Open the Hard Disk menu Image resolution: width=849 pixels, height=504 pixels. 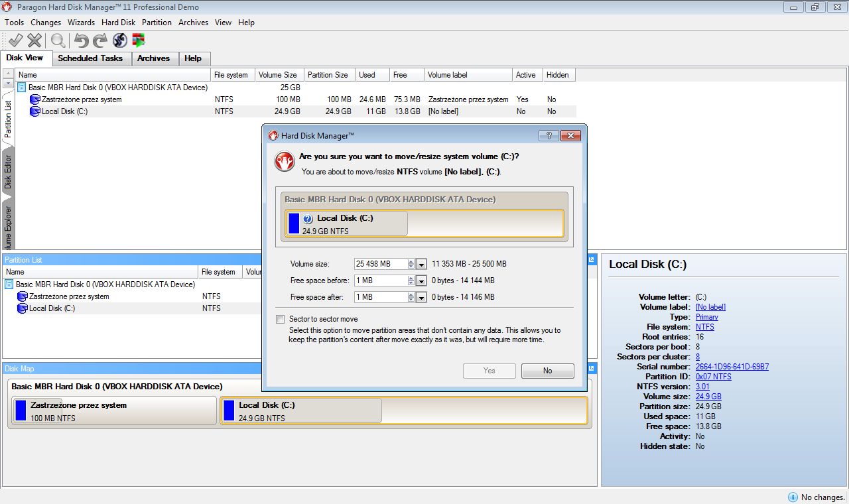tap(118, 23)
